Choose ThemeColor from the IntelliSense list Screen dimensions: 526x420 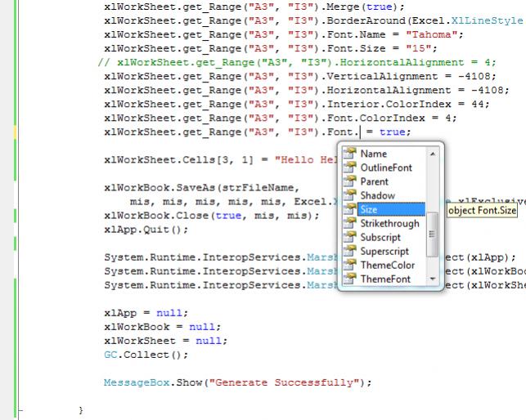(x=388, y=265)
